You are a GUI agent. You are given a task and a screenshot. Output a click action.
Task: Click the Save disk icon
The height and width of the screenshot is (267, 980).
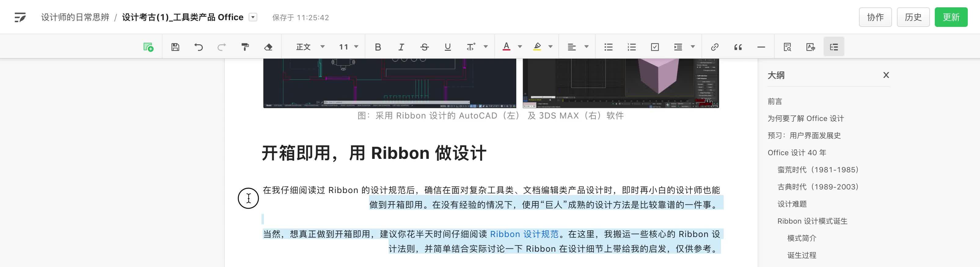[175, 47]
